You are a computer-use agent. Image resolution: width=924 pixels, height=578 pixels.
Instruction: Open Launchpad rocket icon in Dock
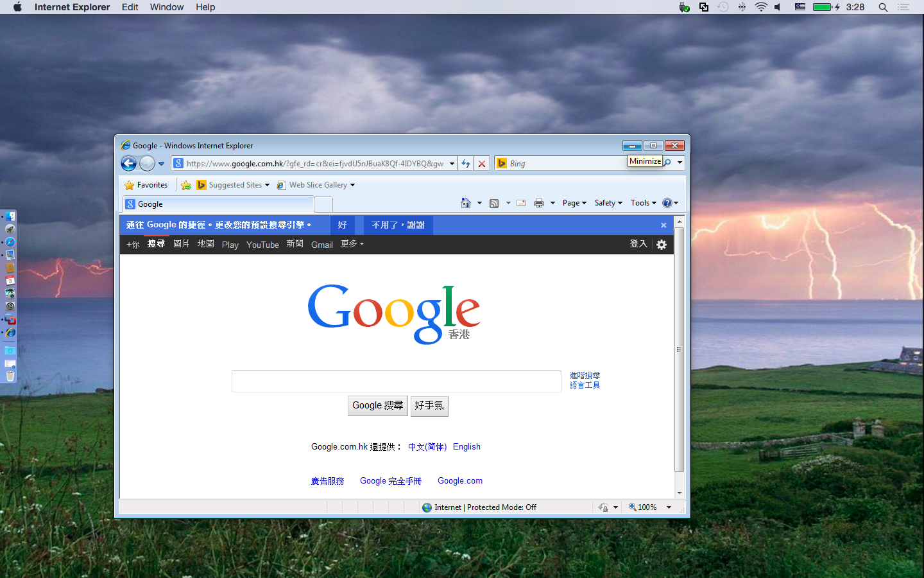(x=10, y=229)
